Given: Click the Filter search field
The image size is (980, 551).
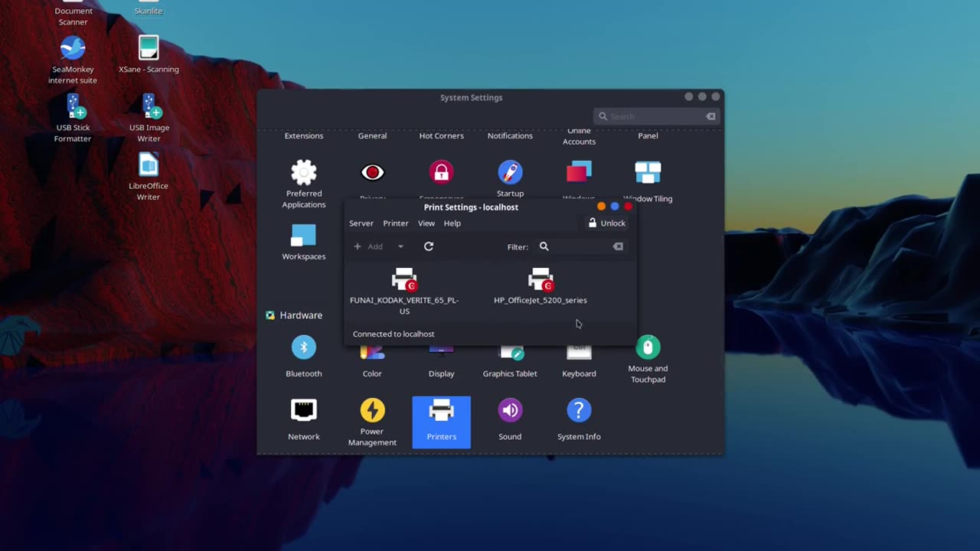Looking at the screenshot, I should point(581,246).
